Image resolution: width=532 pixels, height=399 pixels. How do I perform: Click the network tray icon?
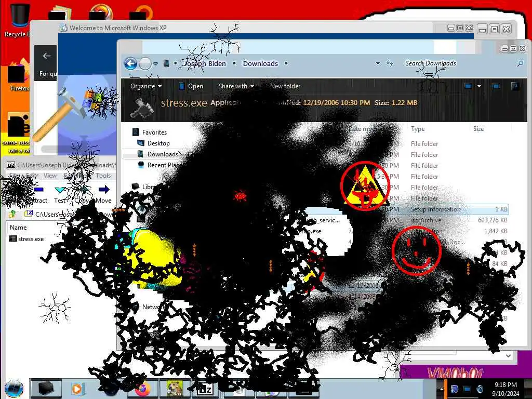coord(467,389)
